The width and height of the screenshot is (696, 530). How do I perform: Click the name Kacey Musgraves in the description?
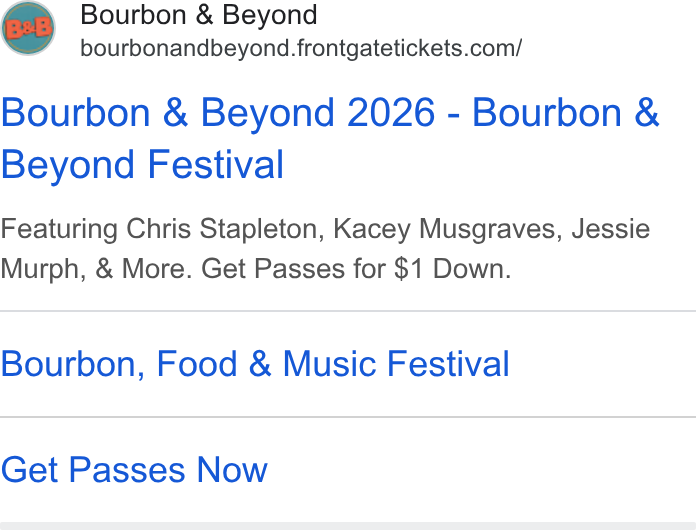click(448, 229)
